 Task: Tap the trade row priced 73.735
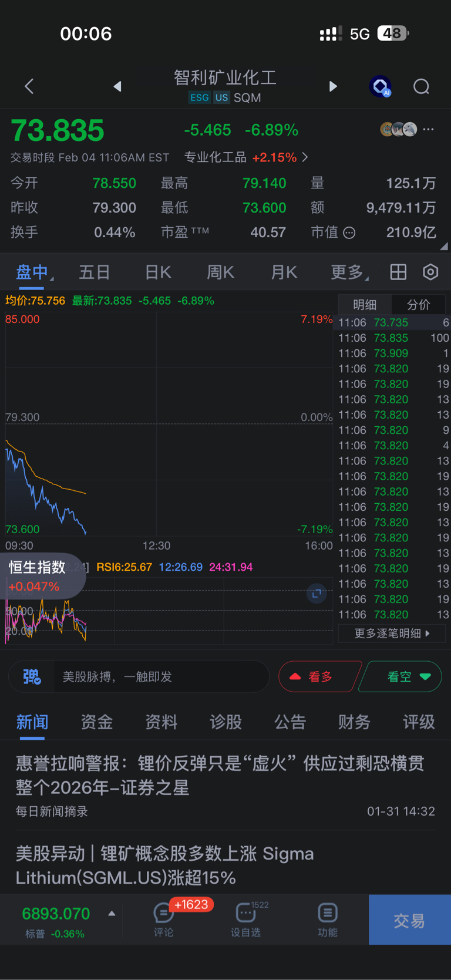(393, 322)
